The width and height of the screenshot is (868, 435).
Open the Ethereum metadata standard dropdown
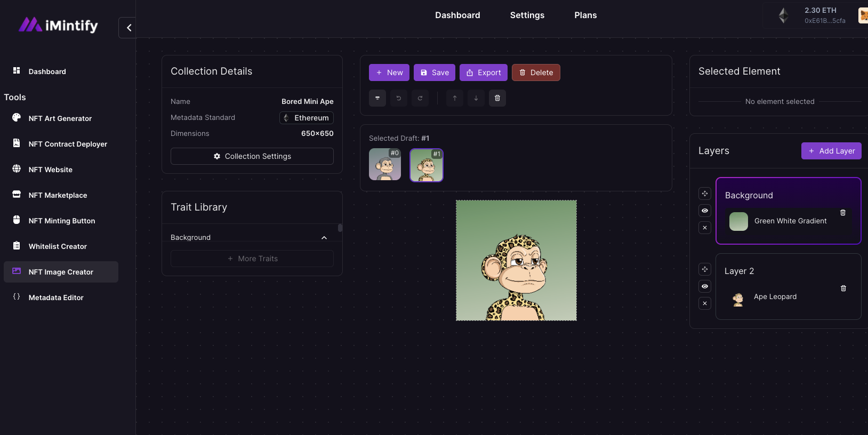307,118
